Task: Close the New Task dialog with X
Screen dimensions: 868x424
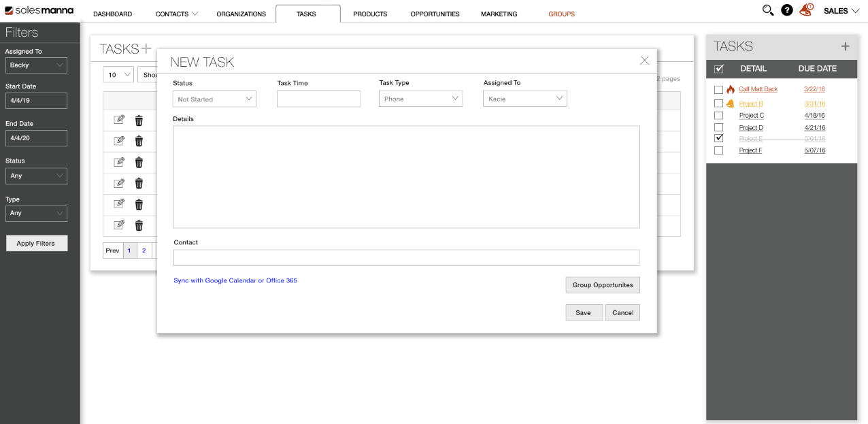Action: (x=644, y=61)
